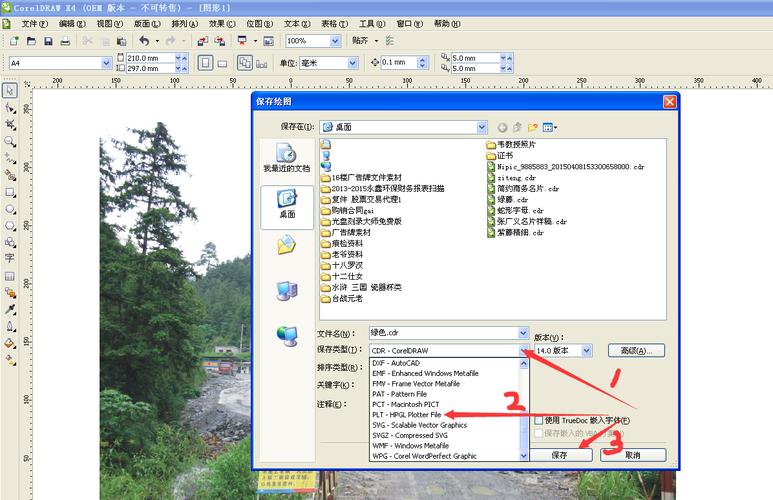
Task: Click the 保存 button
Action: click(560, 454)
